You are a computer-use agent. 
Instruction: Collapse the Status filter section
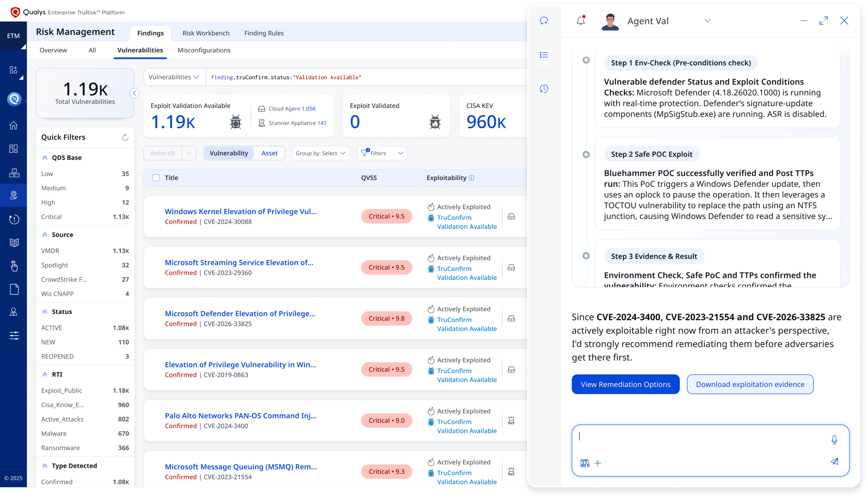point(45,312)
